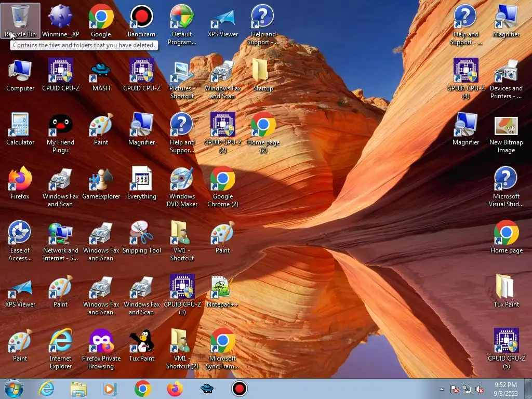Click the Notepad++ desktop shortcut
This screenshot has height=399, width=532.
(222, 291)
